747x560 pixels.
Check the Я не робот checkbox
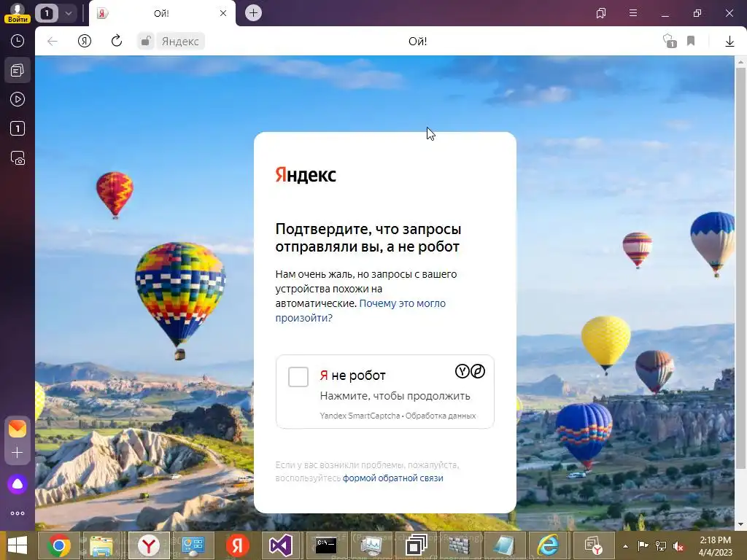pos(298,377)
